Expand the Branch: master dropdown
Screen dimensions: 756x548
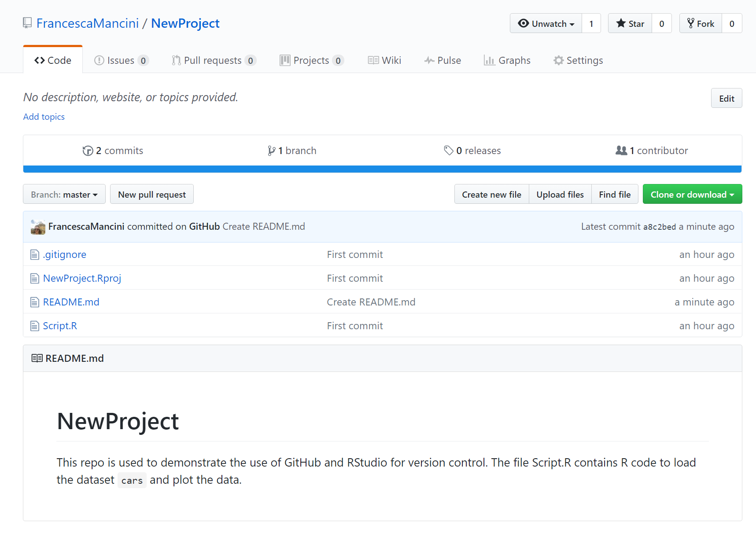pos(64,194)
